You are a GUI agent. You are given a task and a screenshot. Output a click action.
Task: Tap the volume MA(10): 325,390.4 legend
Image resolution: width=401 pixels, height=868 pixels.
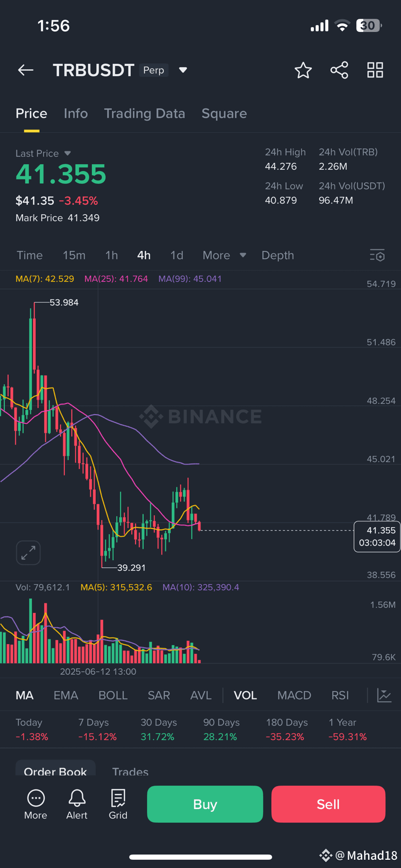[x=201, y=588]
